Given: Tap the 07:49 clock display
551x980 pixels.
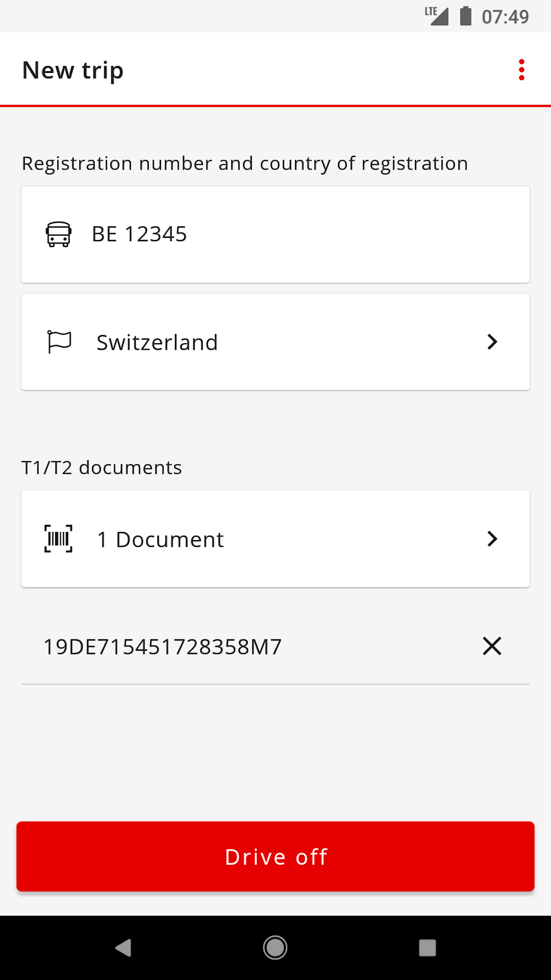Looking at the screenshot, I should pos(505,17).
